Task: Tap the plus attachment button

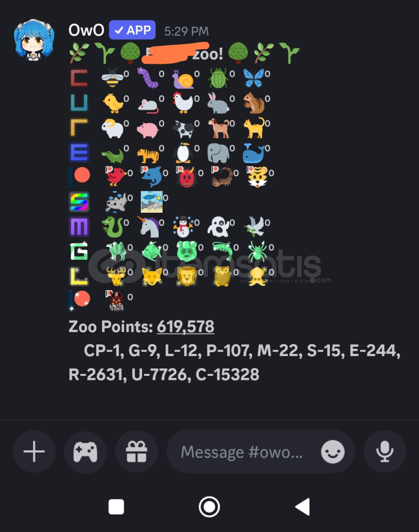Action: [34, 452]
